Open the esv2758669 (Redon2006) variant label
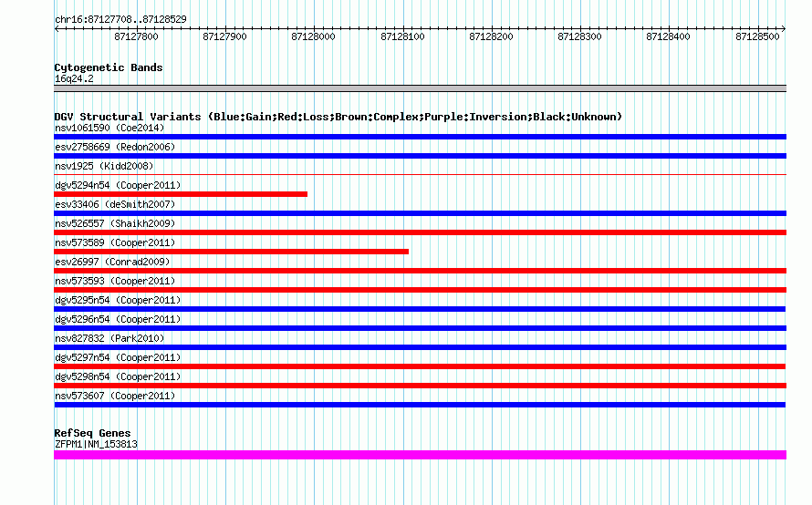 [115, 147]
